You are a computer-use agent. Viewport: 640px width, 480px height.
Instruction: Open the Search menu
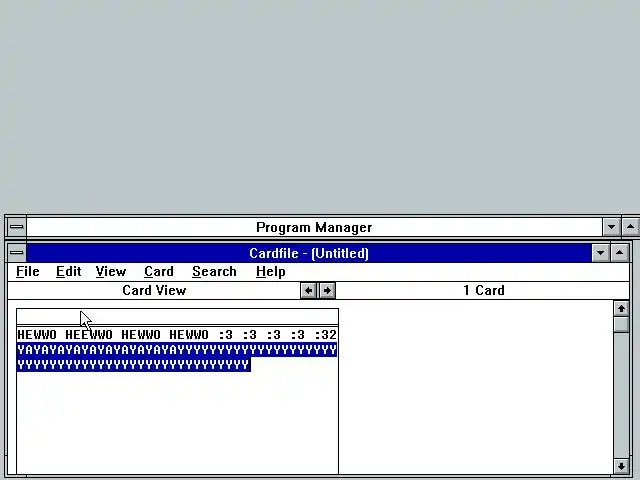214,271
